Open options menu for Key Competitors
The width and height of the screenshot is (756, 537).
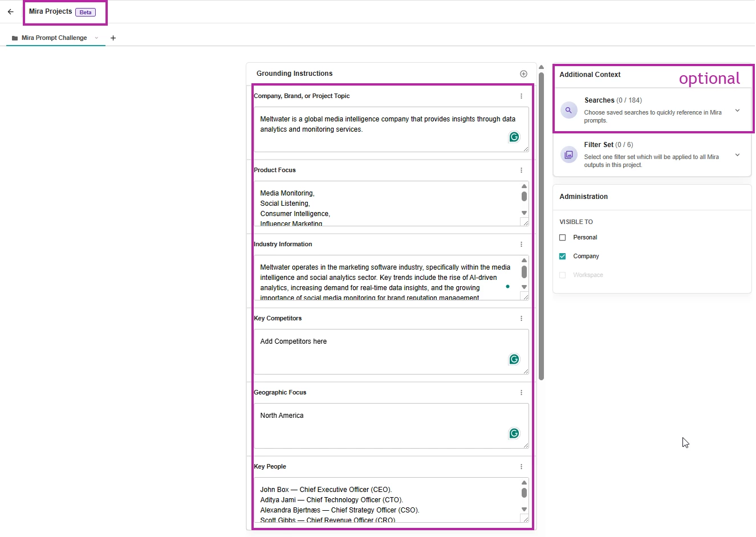(x=521, y=319)
